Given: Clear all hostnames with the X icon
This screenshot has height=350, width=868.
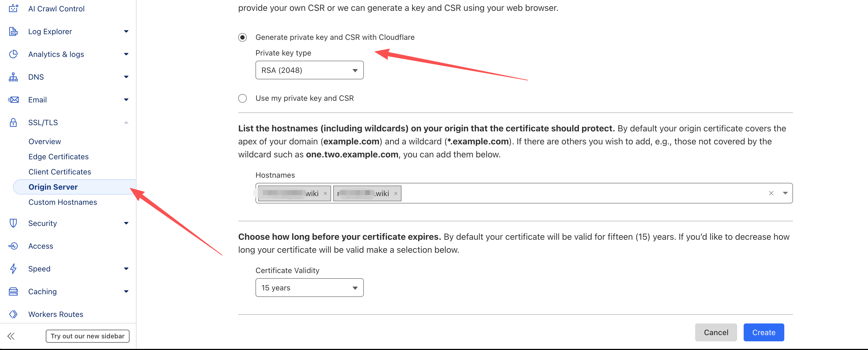Looking at the screenshot, I should [x=771, y=193].
